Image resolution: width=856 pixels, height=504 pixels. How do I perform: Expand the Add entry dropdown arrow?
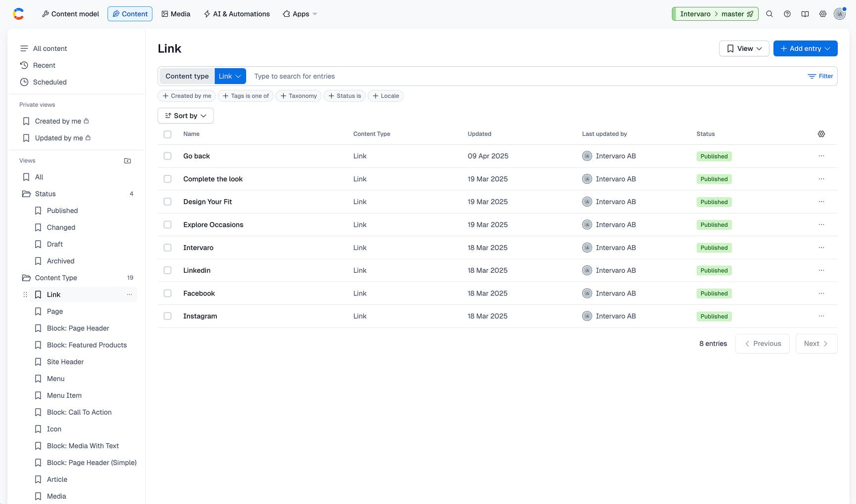tap(827, 48)
